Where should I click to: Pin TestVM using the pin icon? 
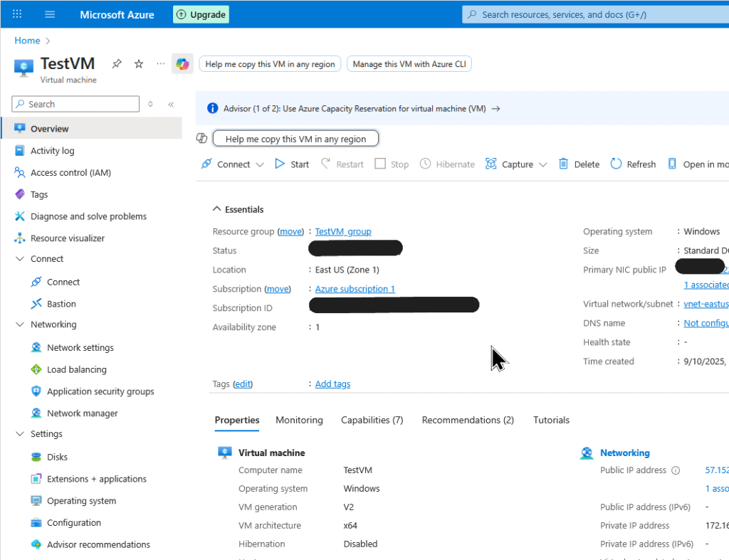[117, 64]
